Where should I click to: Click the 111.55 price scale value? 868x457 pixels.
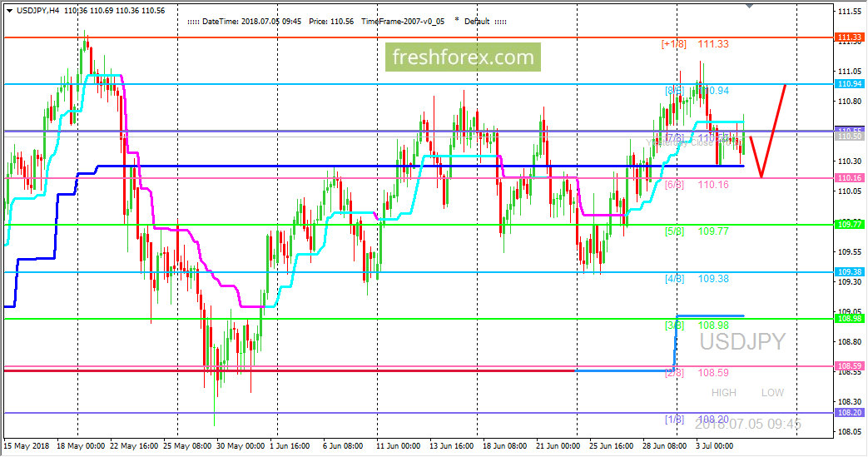(850, 12)
